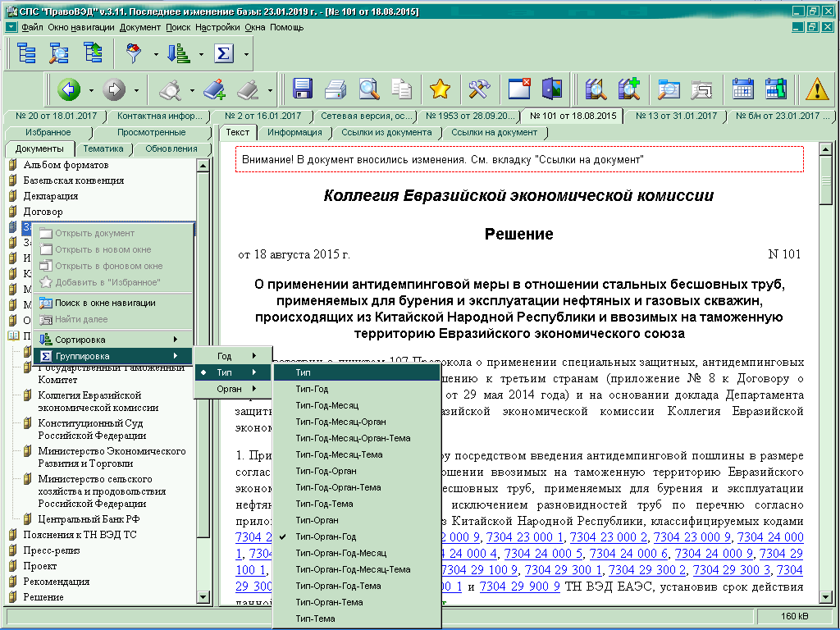Viewport: 840px width, 630px height.
Task: Select Конституционный Суд Российской Федерации tree item
Action: 92,429
